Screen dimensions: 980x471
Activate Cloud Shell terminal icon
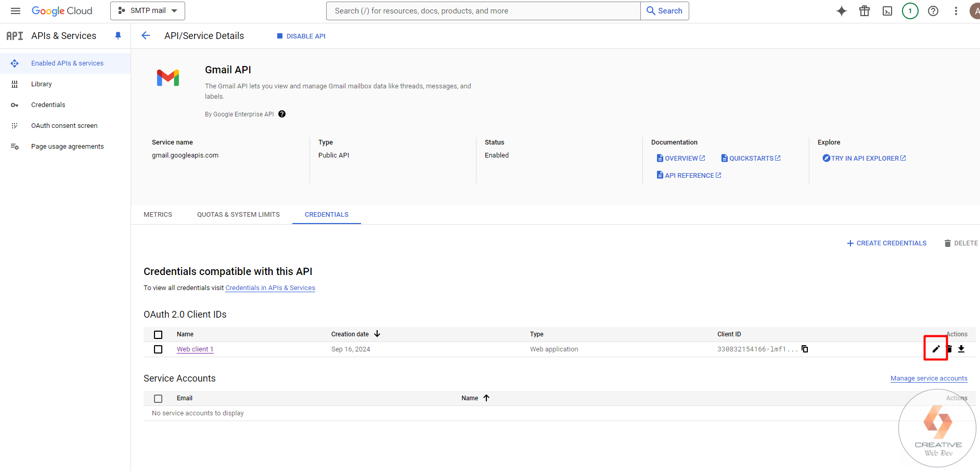pyautogui.click(x=887, y=11)
